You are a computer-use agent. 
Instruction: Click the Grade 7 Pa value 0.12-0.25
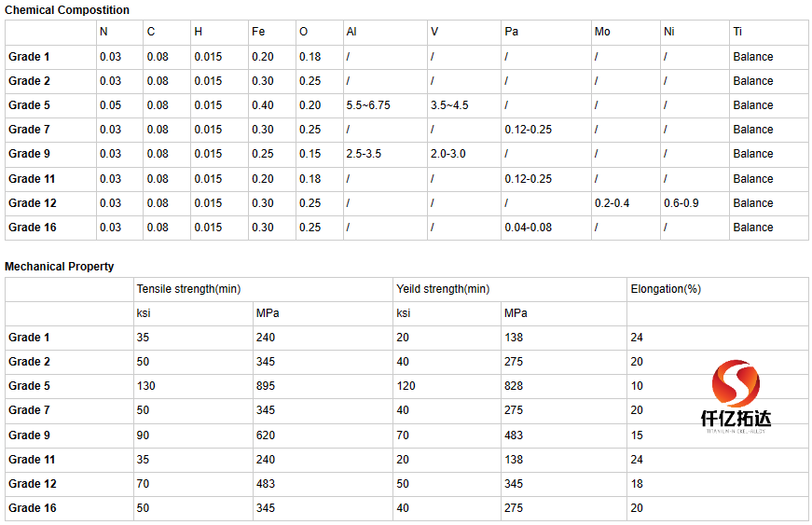coord(529,130)
